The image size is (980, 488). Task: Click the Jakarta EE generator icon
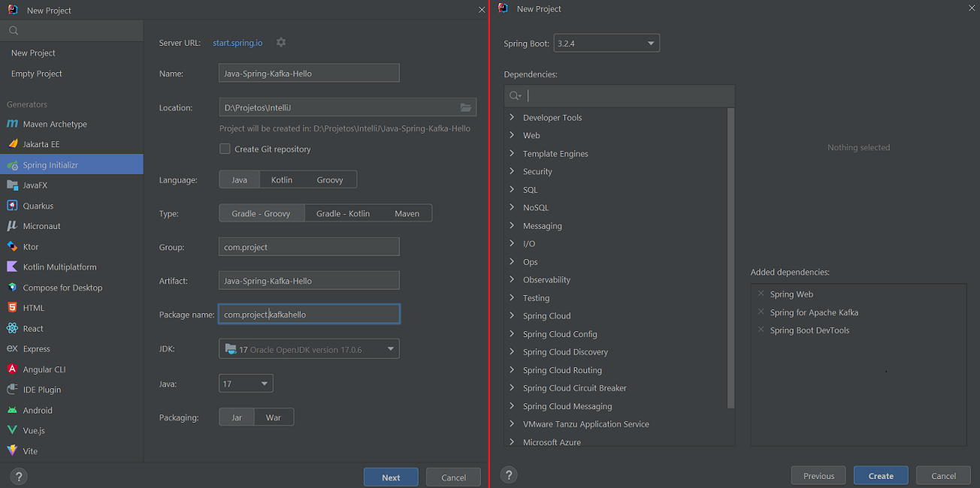12,144
